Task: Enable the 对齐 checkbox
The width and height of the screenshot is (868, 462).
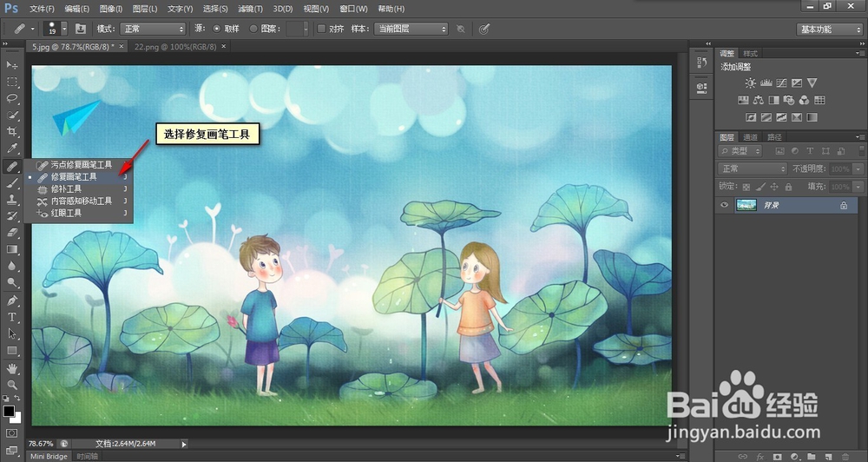Action: (x=321, y=29)
